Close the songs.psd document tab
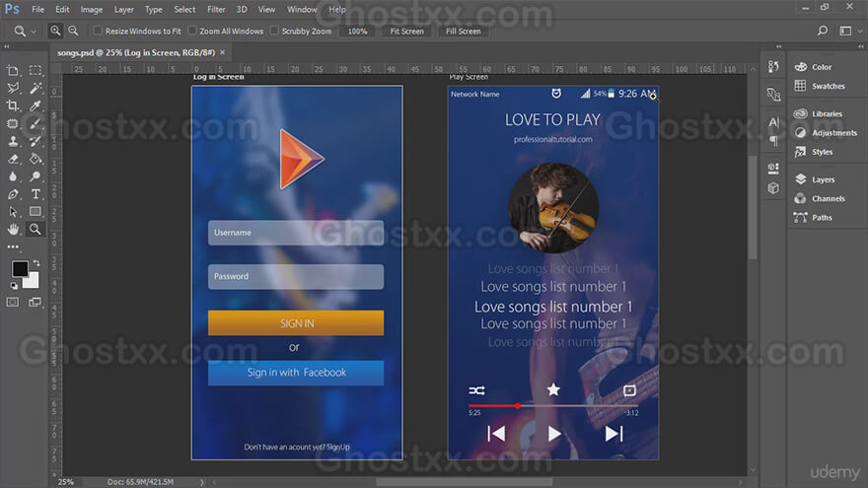868x488 pixels. 223,52
